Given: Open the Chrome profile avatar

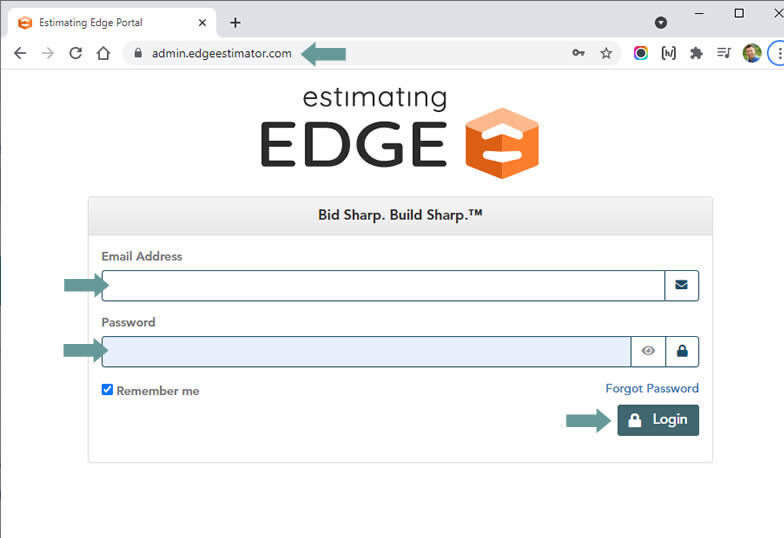Looking at the screenshot, I should pyautogui.click(x=752, y=53).
